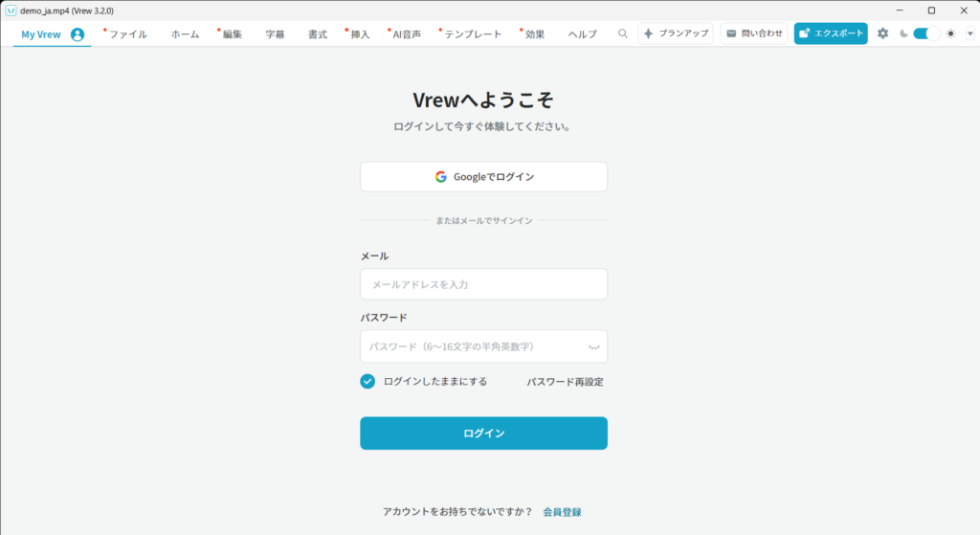Show password with the eye icon
Viewport: 980px width, 535px height.
(593, 346)
